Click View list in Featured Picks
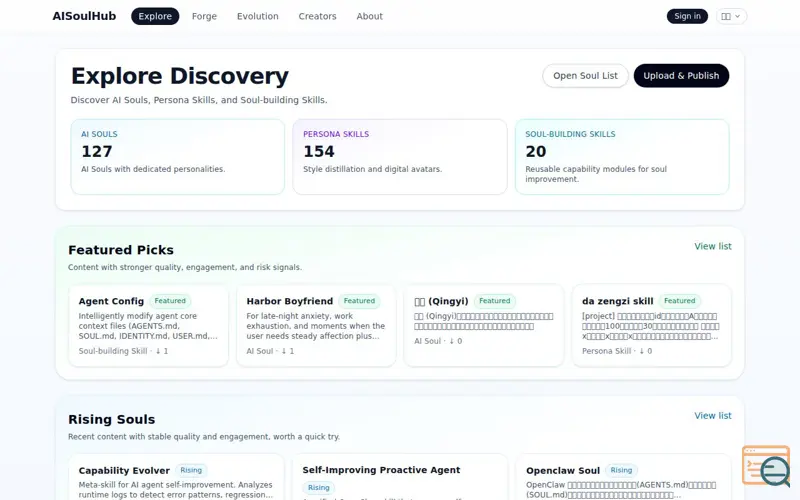 point(713,246)
